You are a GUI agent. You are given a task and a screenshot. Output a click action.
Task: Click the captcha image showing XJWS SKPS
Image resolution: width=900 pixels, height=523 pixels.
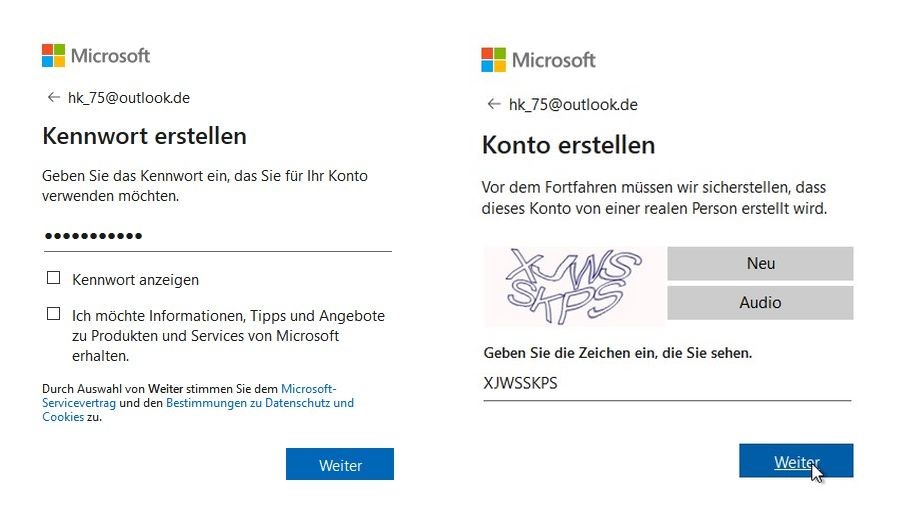(x=573, y=285)
